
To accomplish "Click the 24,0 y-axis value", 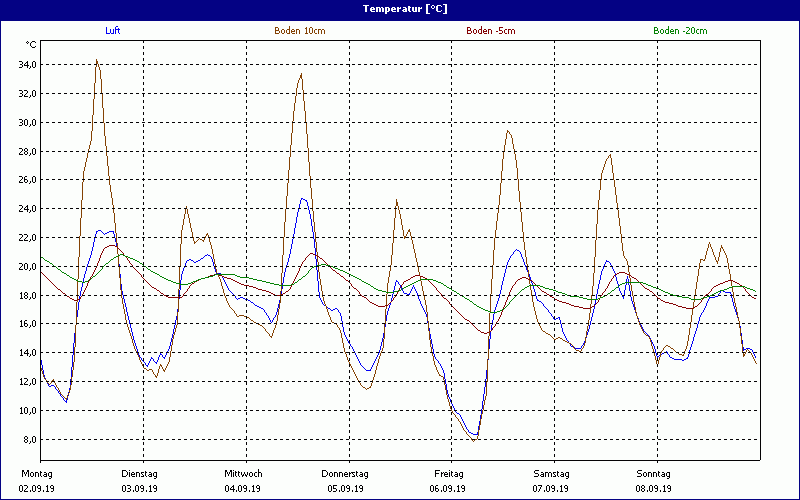I will [28, 208].
